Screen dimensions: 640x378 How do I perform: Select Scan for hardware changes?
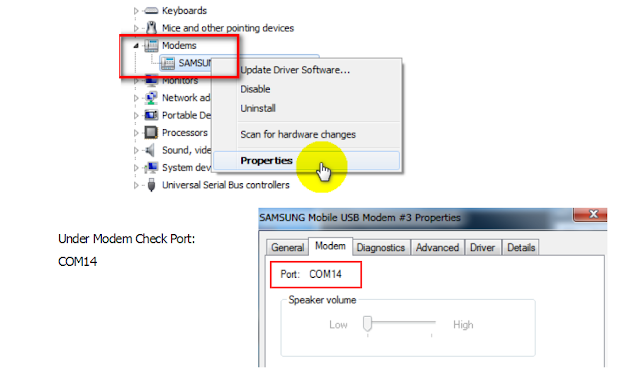[307, 134]
